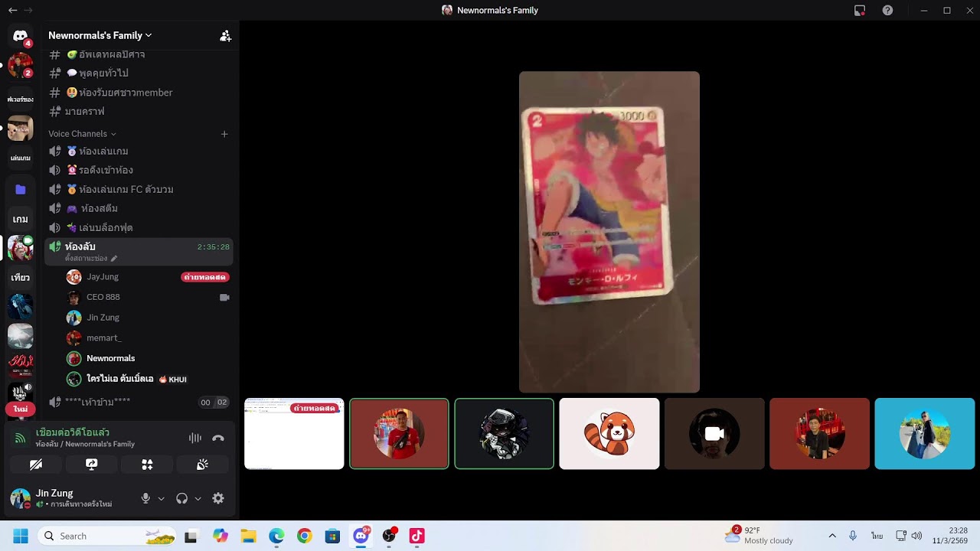
Task: Disconnect from the voice call
Action: (218, 438)
